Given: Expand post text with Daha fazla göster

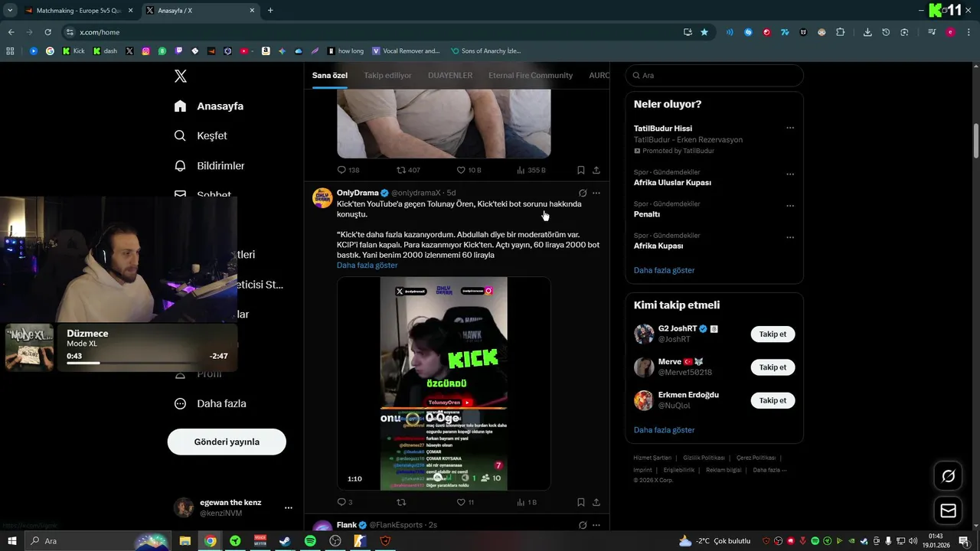Looking at the screenshot, I should click(x=367, y=265).
